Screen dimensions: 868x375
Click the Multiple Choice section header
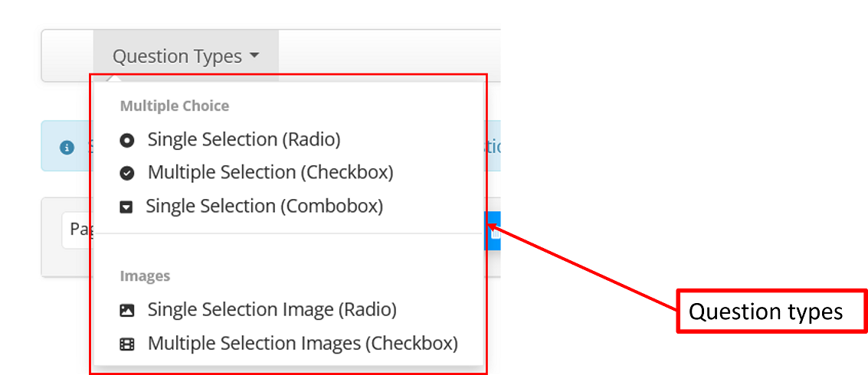pyautogui.click(x=175, y=106)
